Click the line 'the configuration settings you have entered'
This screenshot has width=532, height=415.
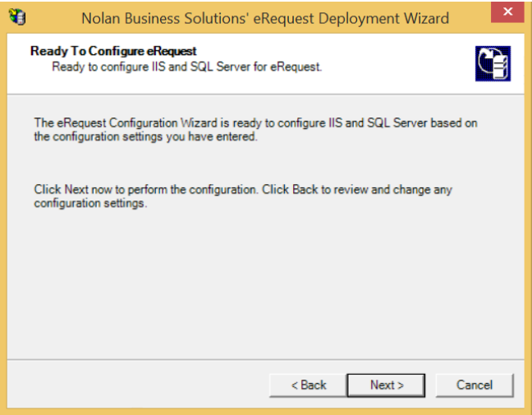pos(145,137)
